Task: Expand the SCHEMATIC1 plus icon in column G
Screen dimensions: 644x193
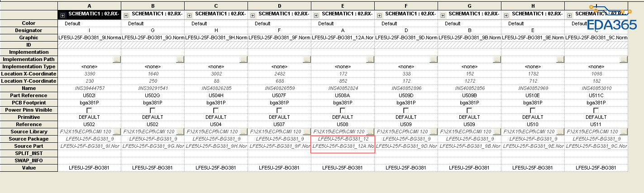Action: [x=443, y=14]
